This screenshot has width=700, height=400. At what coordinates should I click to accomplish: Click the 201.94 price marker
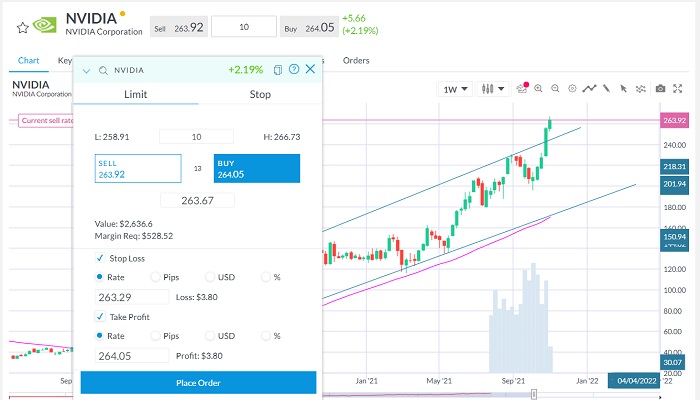pos(674,184)
